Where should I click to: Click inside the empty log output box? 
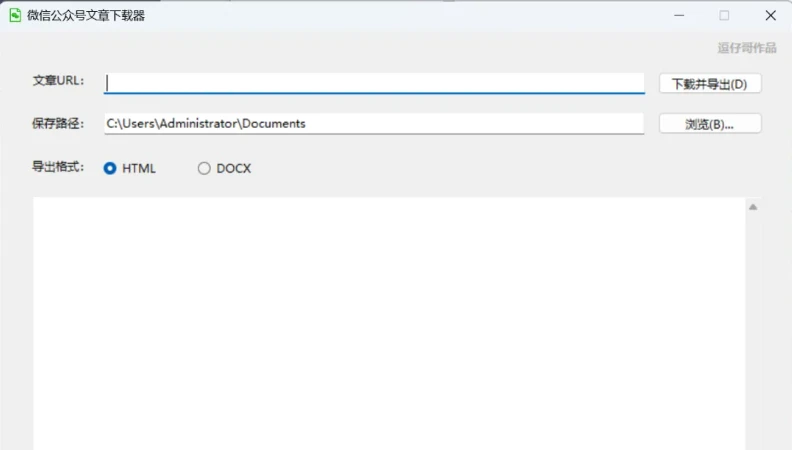tap(388, 320)
